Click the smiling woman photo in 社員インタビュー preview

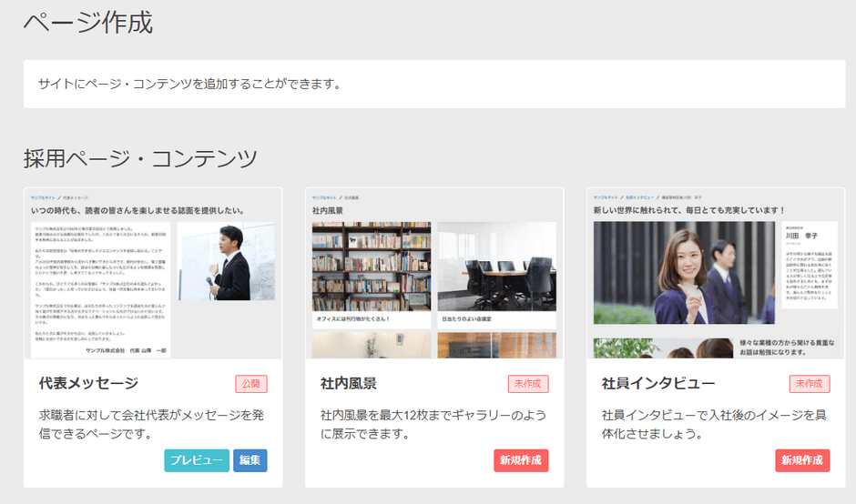684,272
